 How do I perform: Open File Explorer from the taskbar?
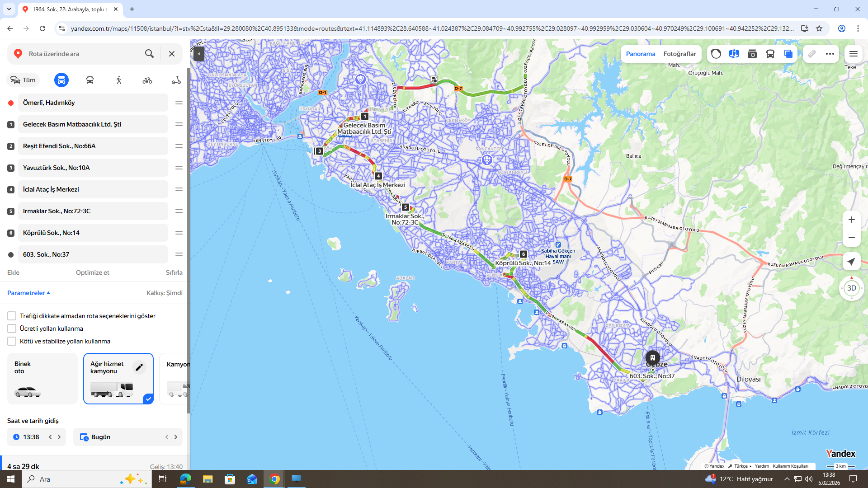click(x=208, y=479)
